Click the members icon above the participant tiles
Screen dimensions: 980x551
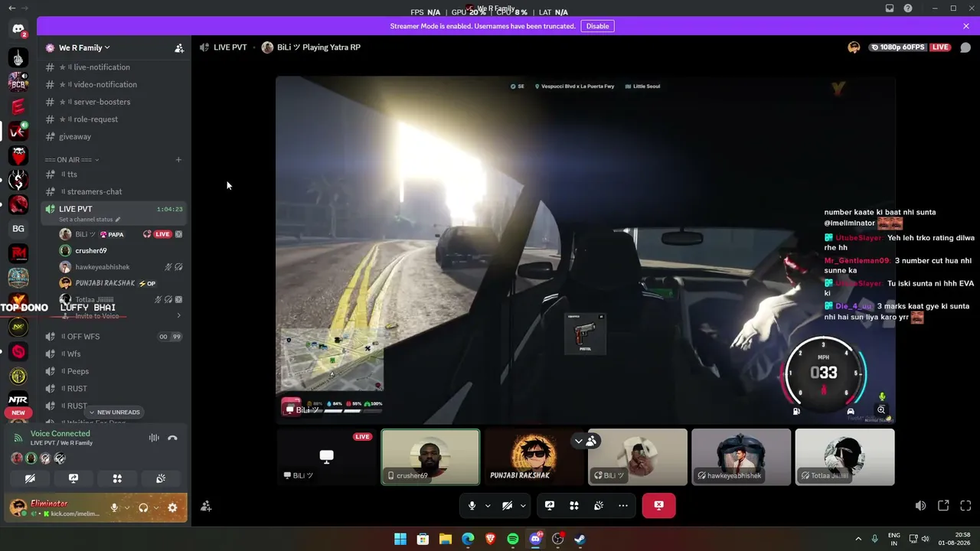tap(591, 441)
